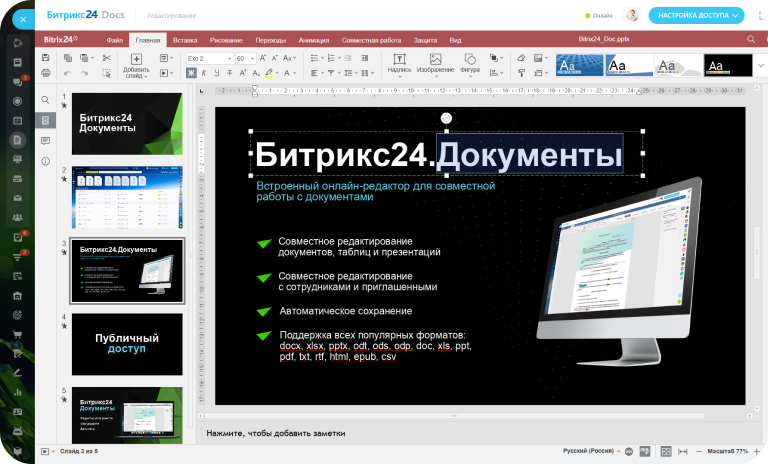
Task: Toggle strikethrough text formatting
Action: click(x=229, y=73)
